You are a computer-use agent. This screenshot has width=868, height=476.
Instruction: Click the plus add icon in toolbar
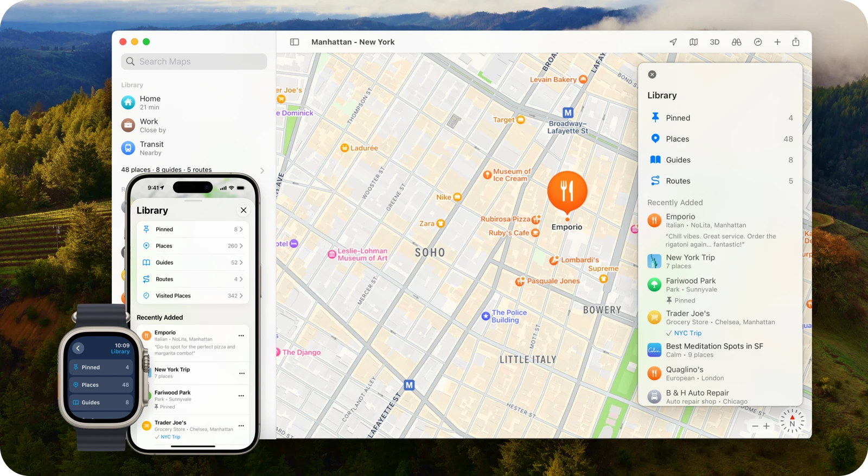(777, 42)
